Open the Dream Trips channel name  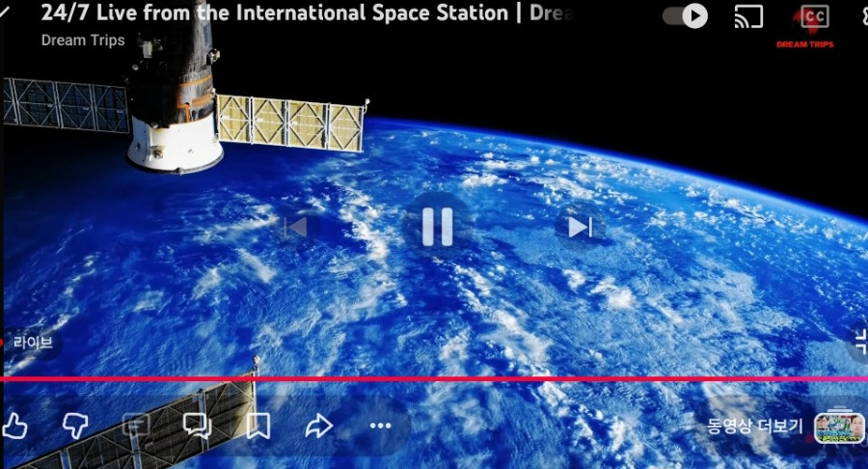click(83, 41)
